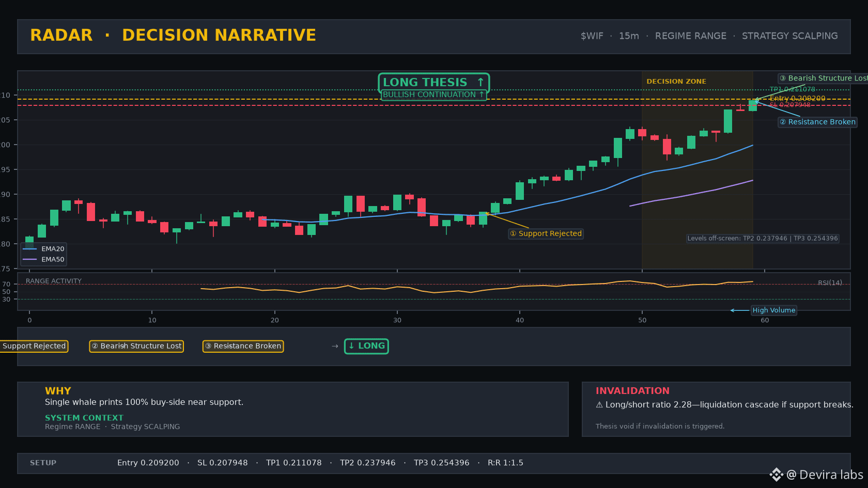This screenshot has height=488, width=868.
Task: Click the EMA20 blue legend line
Action: pyautogui.click(x=30, y=249)
